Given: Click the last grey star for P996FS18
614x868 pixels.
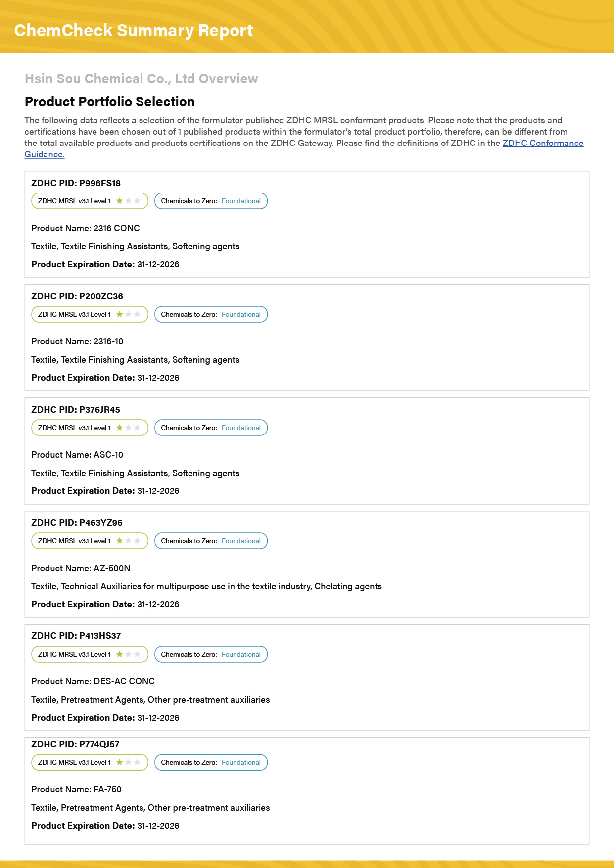Looking at the screenshot, I should tap(138, 201).
